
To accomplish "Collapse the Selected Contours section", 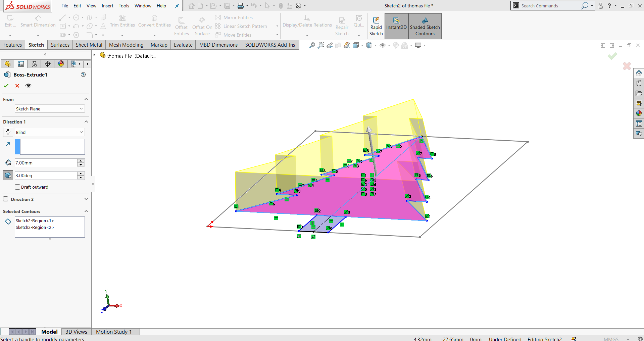I will point(86,211).
